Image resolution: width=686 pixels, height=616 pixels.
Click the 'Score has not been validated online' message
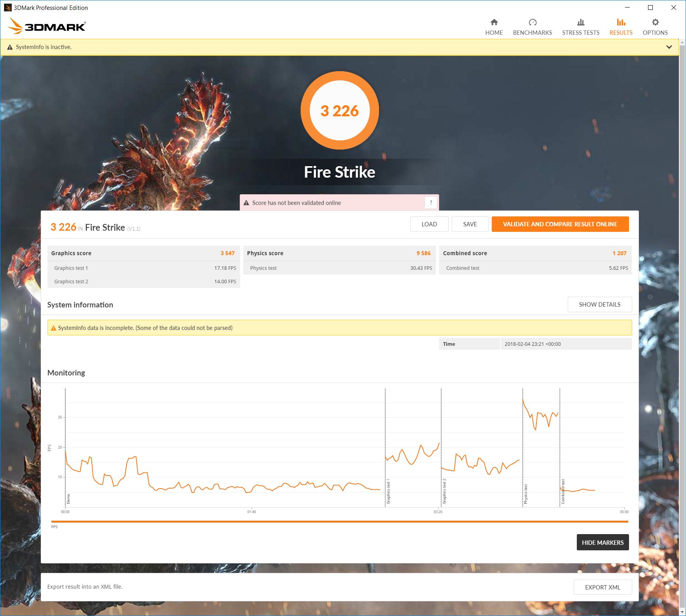(x=296, y=203)
